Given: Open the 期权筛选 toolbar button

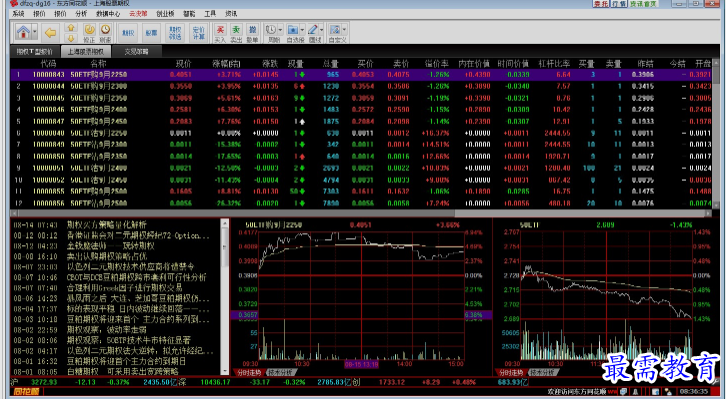Looking at the screenshot, I should pyautogui.click(x=175, y=33).
